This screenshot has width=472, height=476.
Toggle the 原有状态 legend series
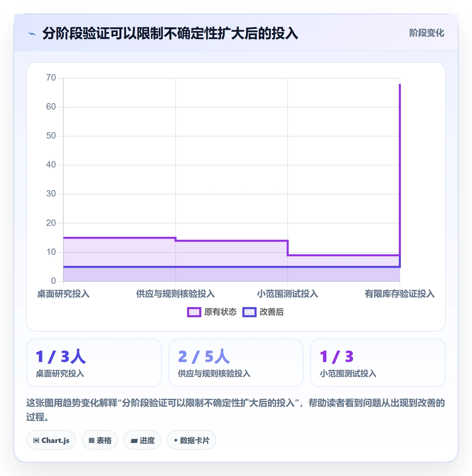coord(212,312)
